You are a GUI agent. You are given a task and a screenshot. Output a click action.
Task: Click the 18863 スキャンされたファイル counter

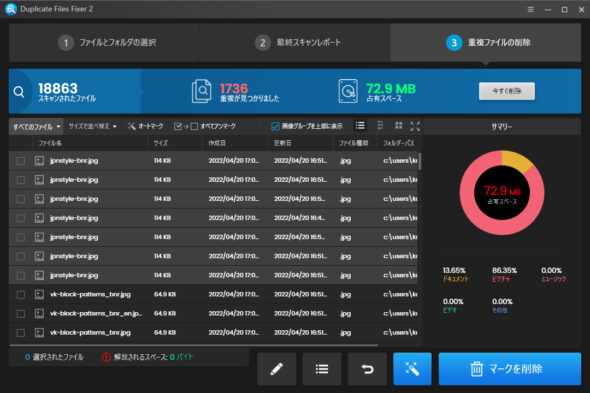coord(67,92)
